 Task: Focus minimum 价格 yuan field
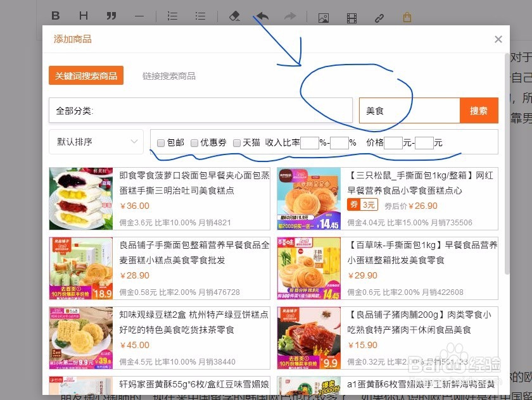[393, 143]
